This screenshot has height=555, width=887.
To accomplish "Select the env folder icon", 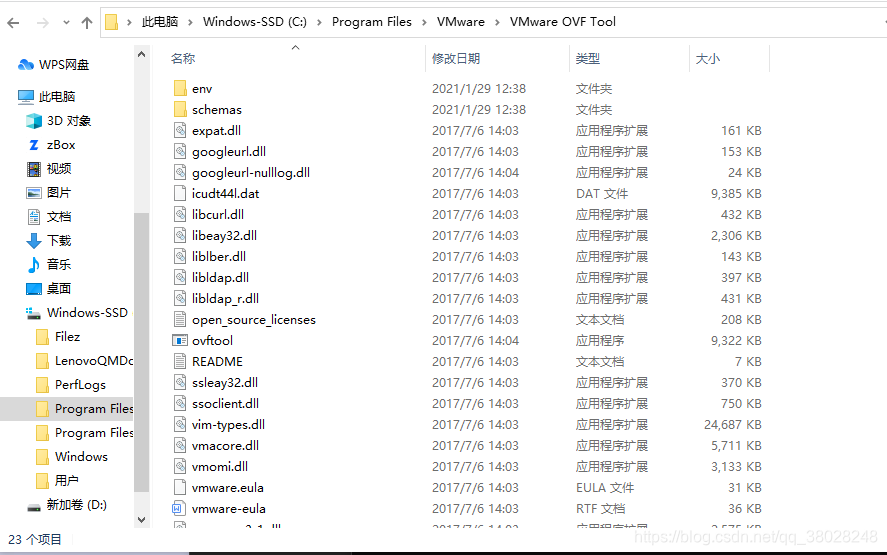I will [180, 88].
